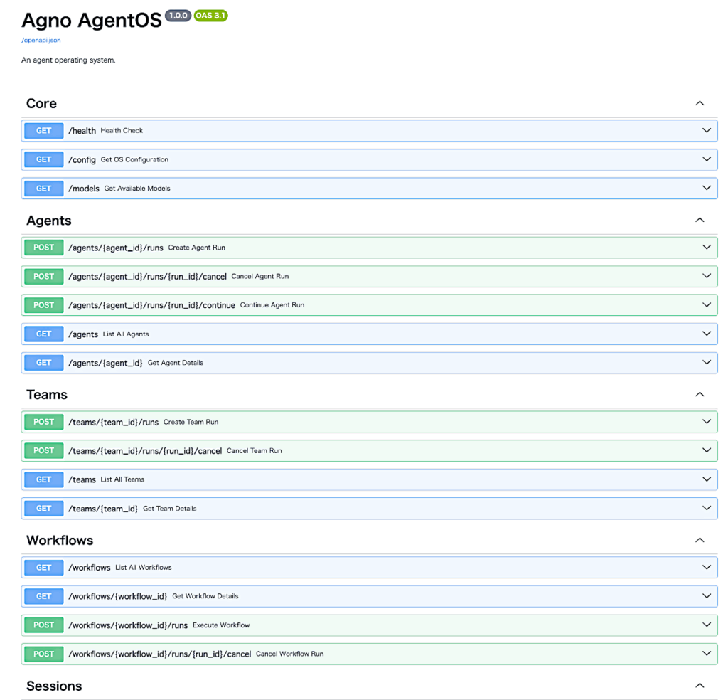This screenshot has width=728, height=700.
Task: Expand Continue Agent Run arrow
Action: tap(706, 304)
